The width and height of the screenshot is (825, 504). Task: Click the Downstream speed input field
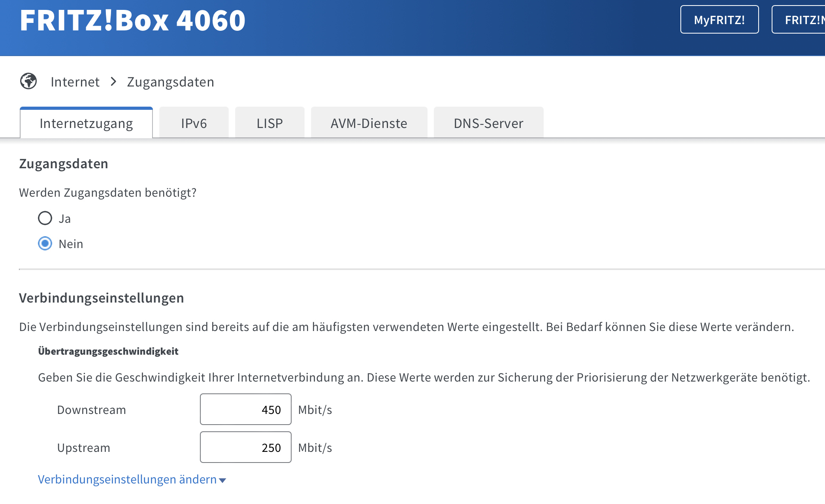(246, 409)
